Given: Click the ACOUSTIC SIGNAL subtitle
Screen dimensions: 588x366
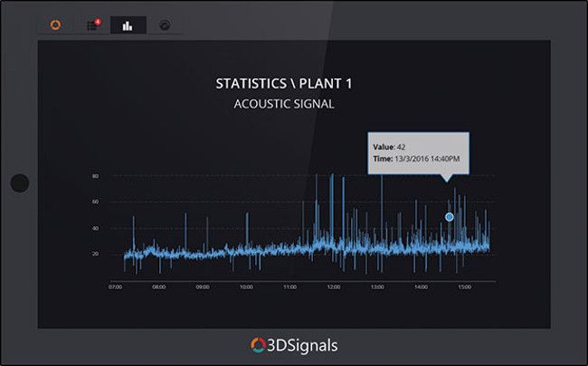Looking at the screenshot, I should tap(284, 105).
